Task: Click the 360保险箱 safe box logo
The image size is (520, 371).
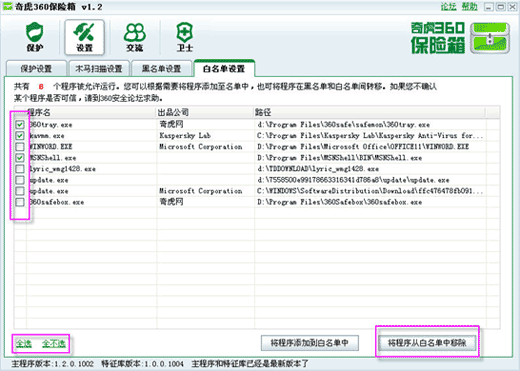Action: tap(490, 38)
